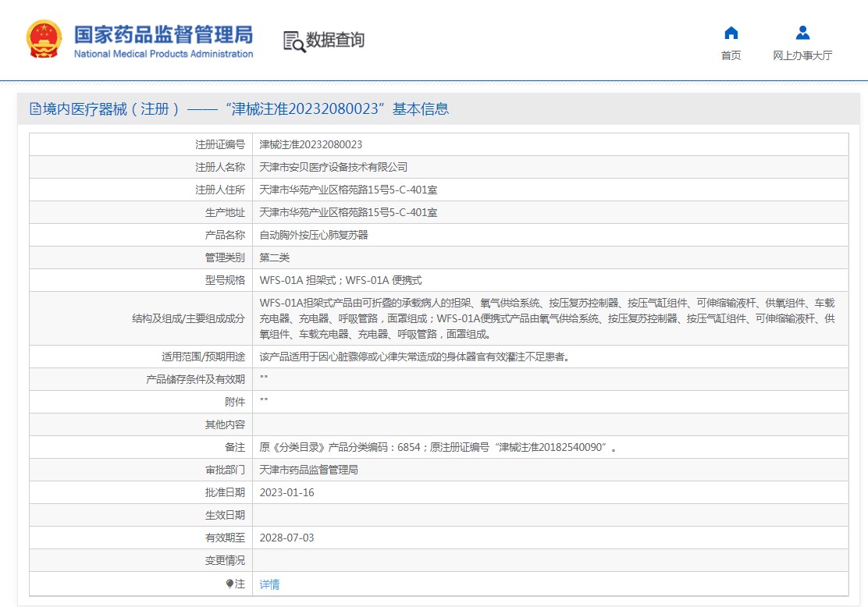Go to 首页 home page
The height and width of the screenshot is (607, 868).
click(x=731, y=55)
